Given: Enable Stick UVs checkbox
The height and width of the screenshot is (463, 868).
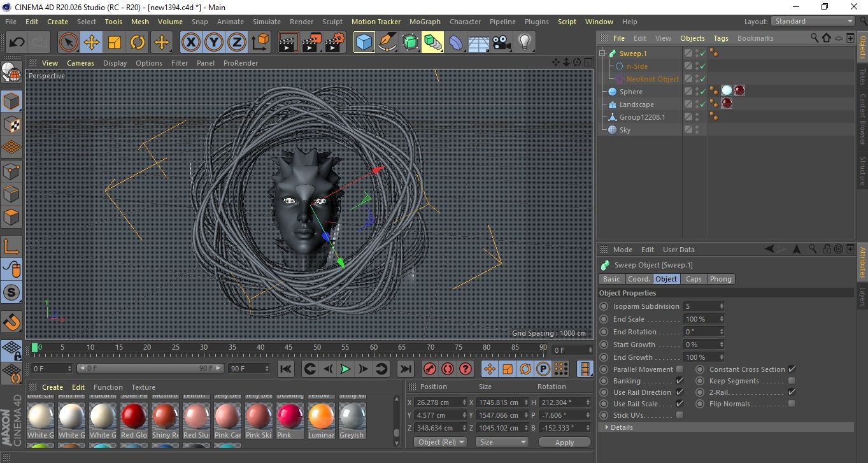Looking at the screenshot, I should tap(679, 415).
